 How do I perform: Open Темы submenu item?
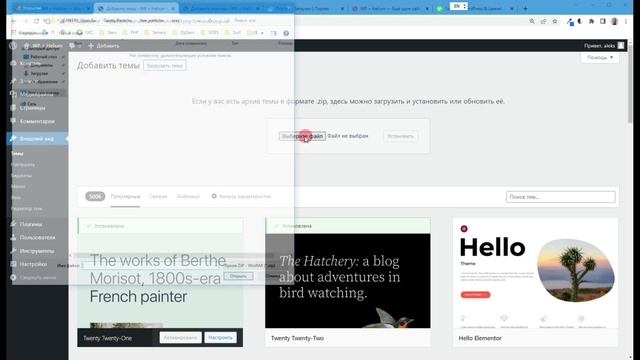17,153
